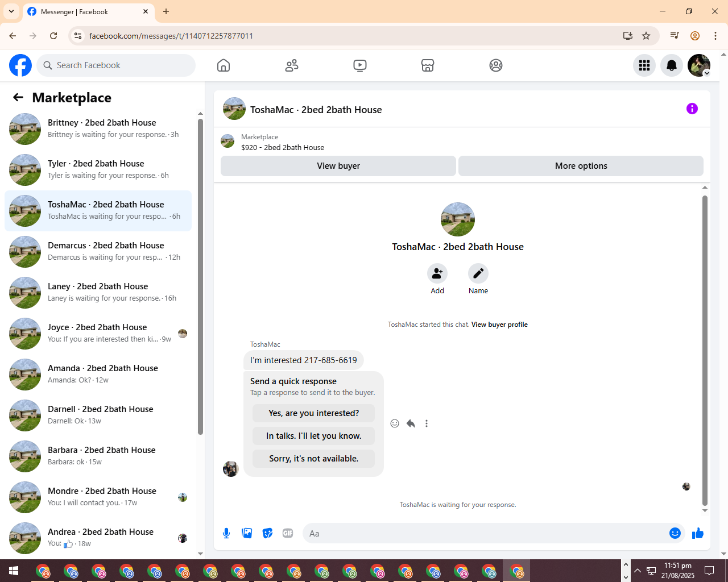This screenshot has height=582, width=728.
Task: Open Brittney 2bed 2bath House chat
Action: [x=98, y=129]
